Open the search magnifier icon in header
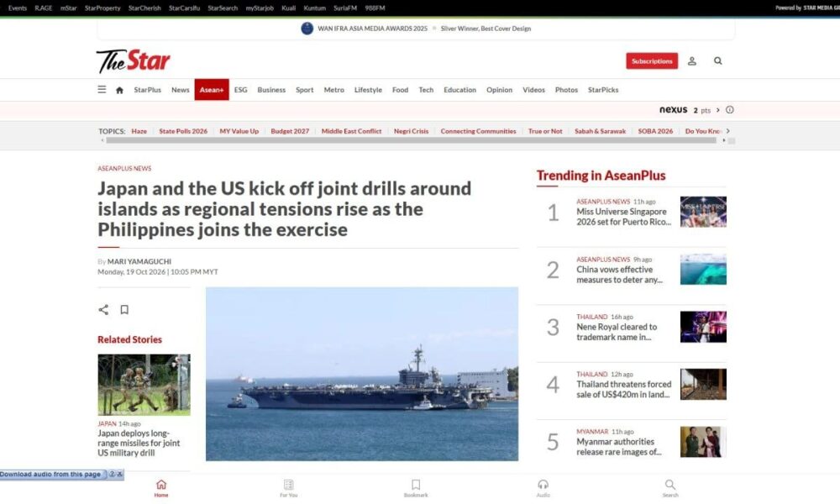This screenshot has width=840, height=504. pos(718,61)
